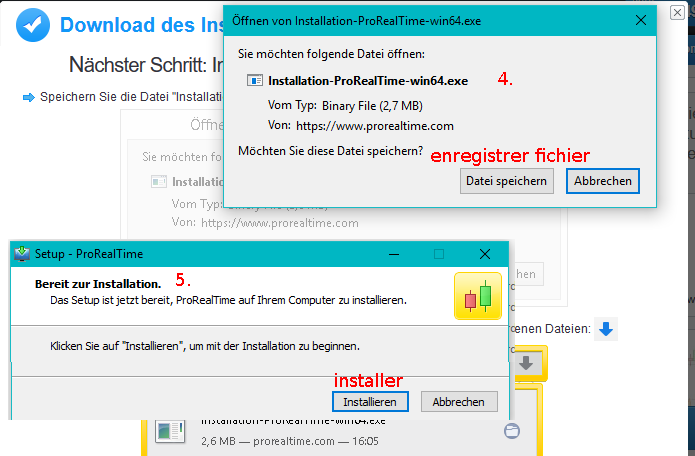Click the exe file icon in open dialog
Viewport: 695px width, 456px height.
tap(255, 81)
